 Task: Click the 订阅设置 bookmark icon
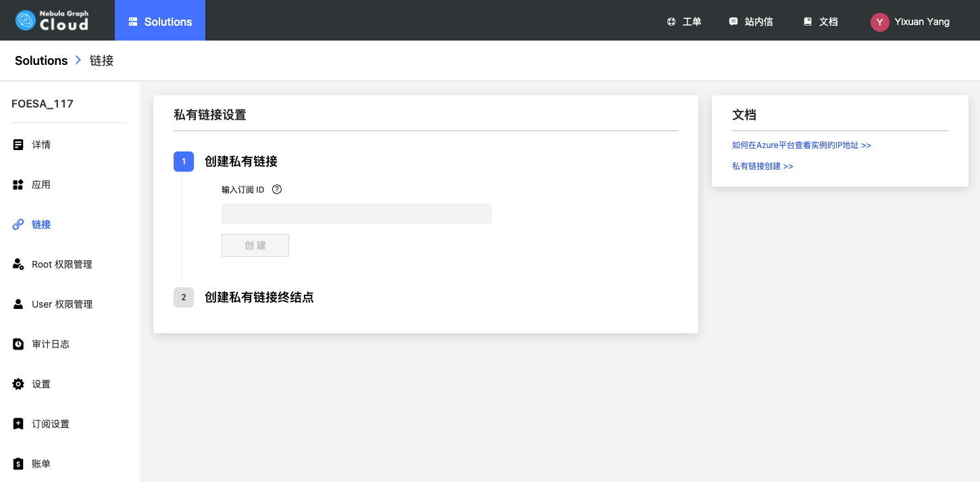[x=18, y=424]
